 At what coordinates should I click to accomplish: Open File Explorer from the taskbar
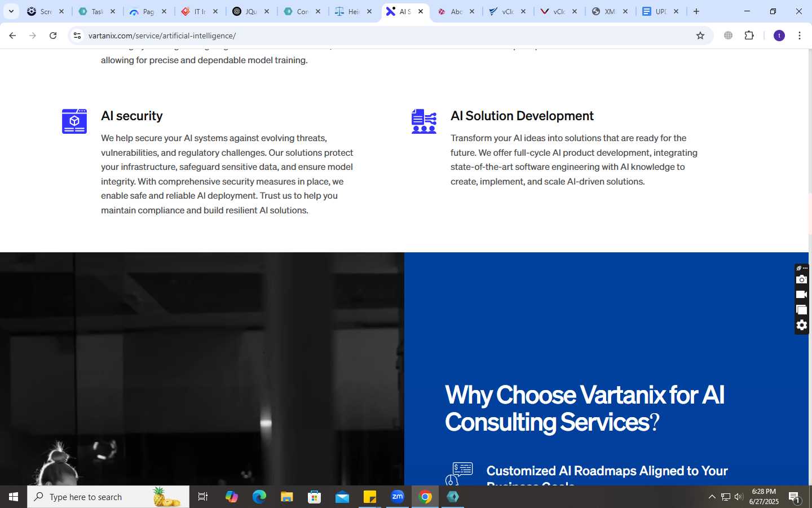[x=287, y=497]
